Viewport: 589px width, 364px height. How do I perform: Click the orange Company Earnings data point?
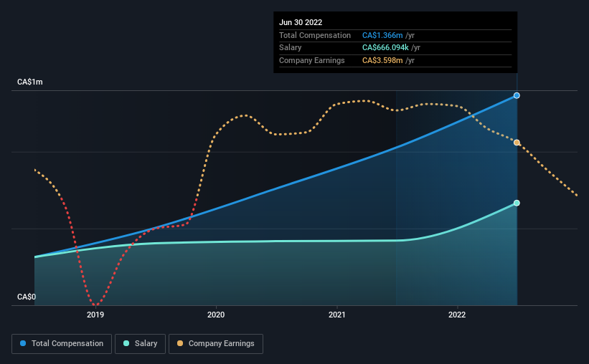tap(517, 143)
